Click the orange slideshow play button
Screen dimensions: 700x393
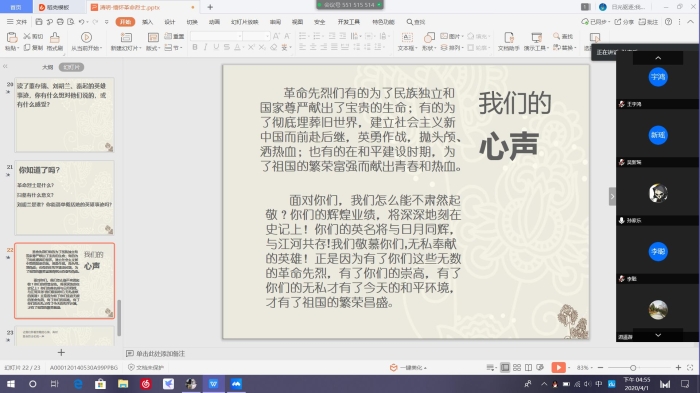(x=558, y=368)
